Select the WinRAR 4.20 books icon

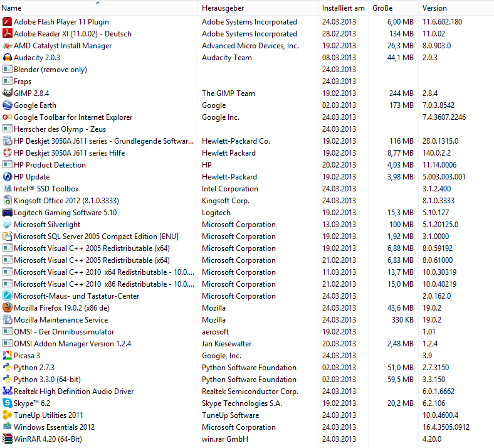8,439
